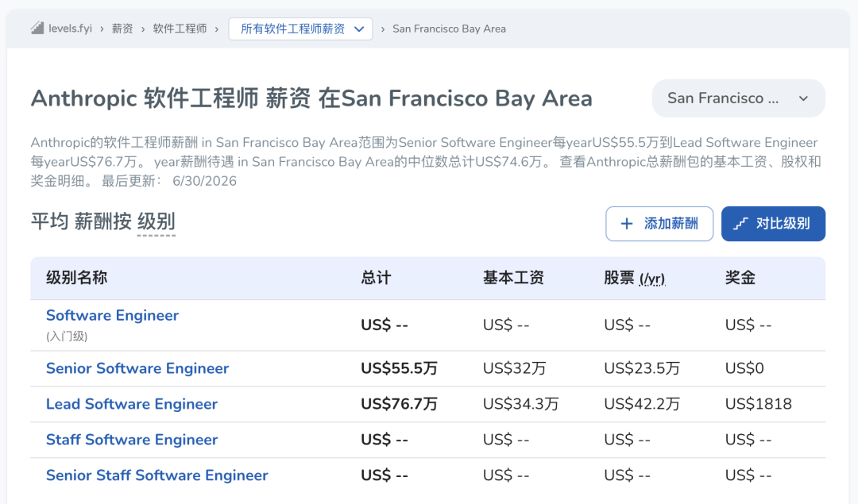Click the 总计 column header
858x504 pixels.
pyautogui.click(x=376, y=278)
